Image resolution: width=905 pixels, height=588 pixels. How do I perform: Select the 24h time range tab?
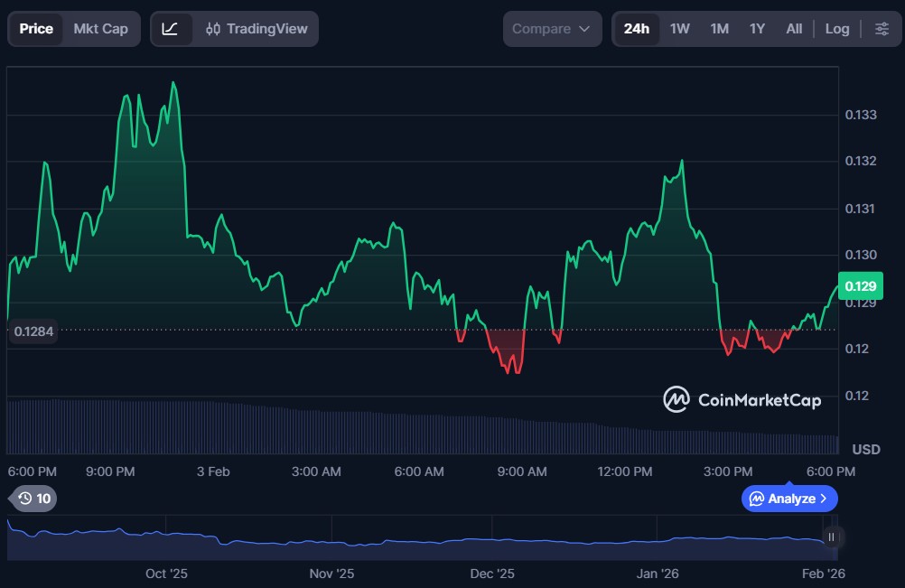[636, 29]
